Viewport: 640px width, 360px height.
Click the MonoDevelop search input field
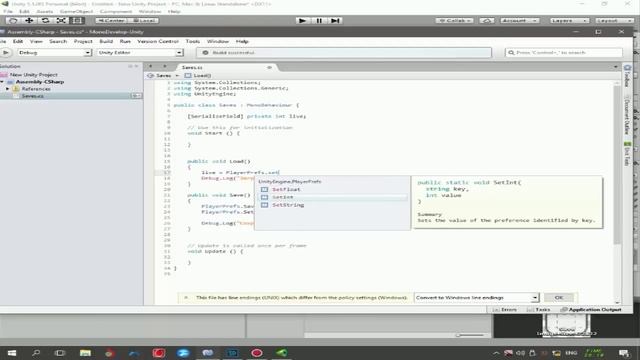pyautogui.click(x=564, y=53)
